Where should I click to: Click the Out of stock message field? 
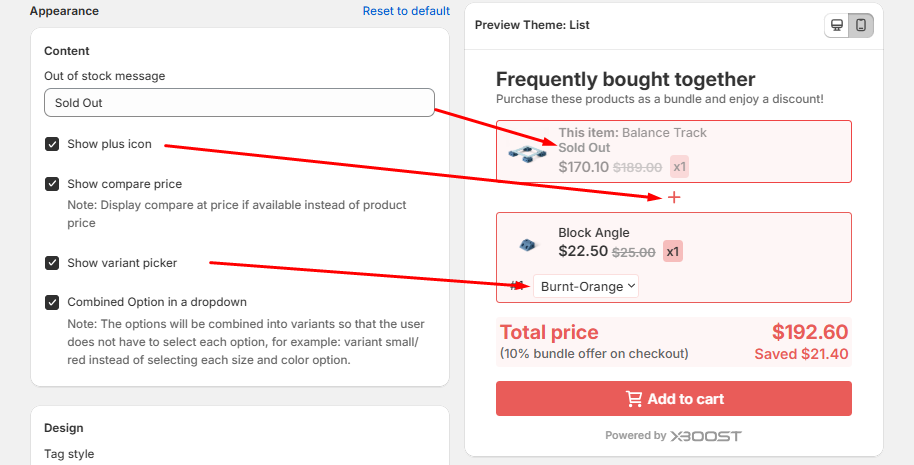coord(239,103)
